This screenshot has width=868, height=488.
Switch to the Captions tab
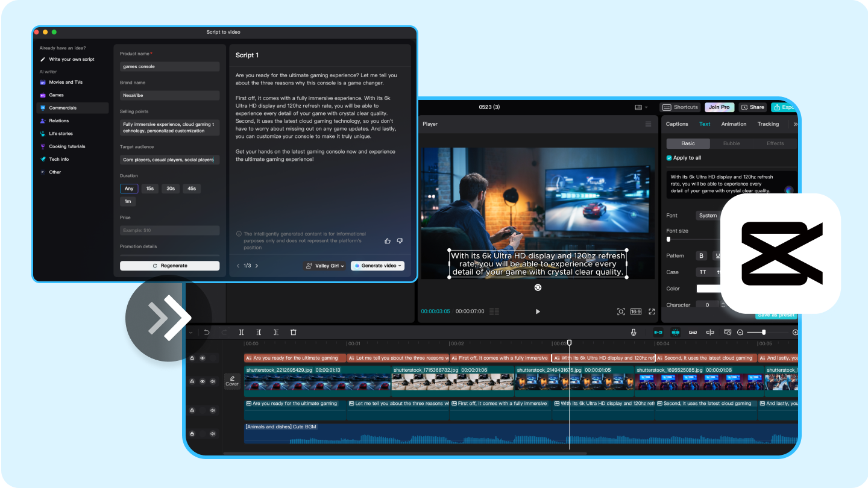click(677, 124)
